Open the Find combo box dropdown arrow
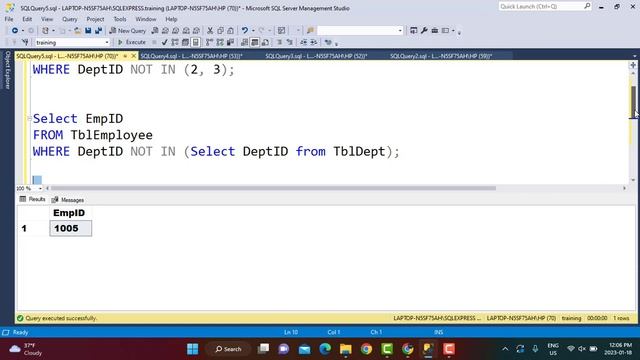Viewport: 640px width, 360px height. 400,31
